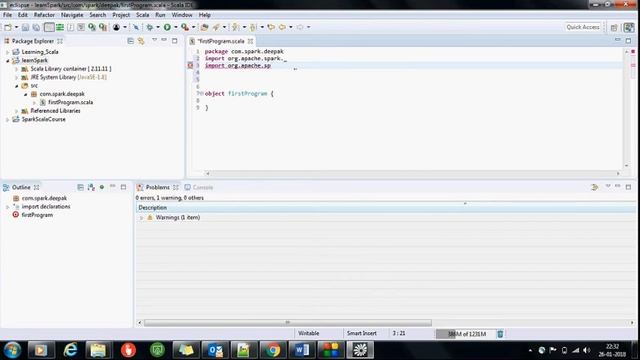The height and width of the screenshot is (360, 640).
Task: Click the Last Edit Location arrow icon
Action: pos(271,27)
